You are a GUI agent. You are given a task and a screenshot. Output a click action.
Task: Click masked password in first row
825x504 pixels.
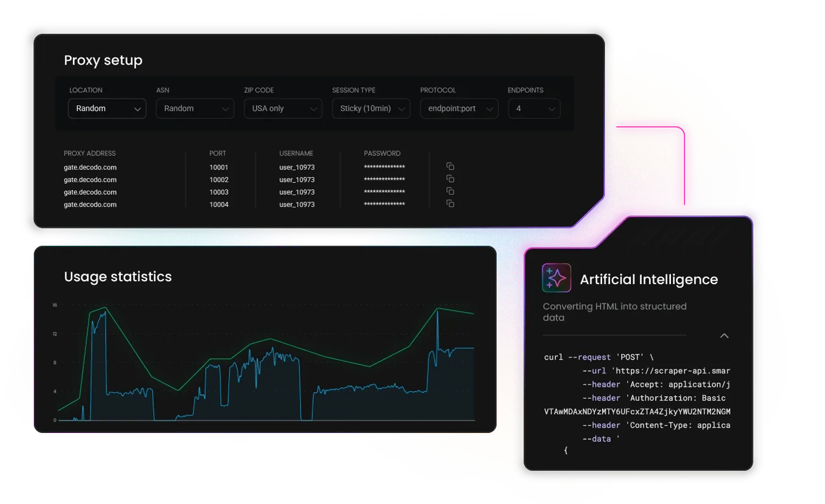click(384, 167)
